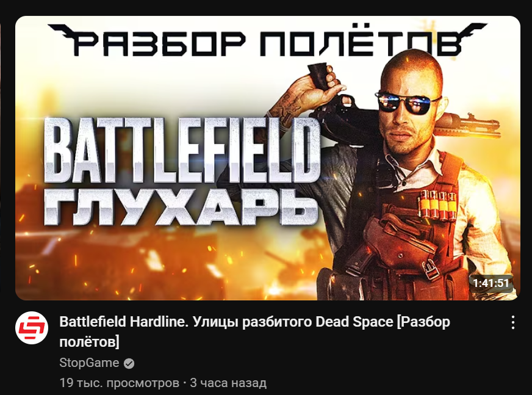Click the 'полётов]' second line of title
The height and width of the screenshot is (395, 532).
pos(89,342)
